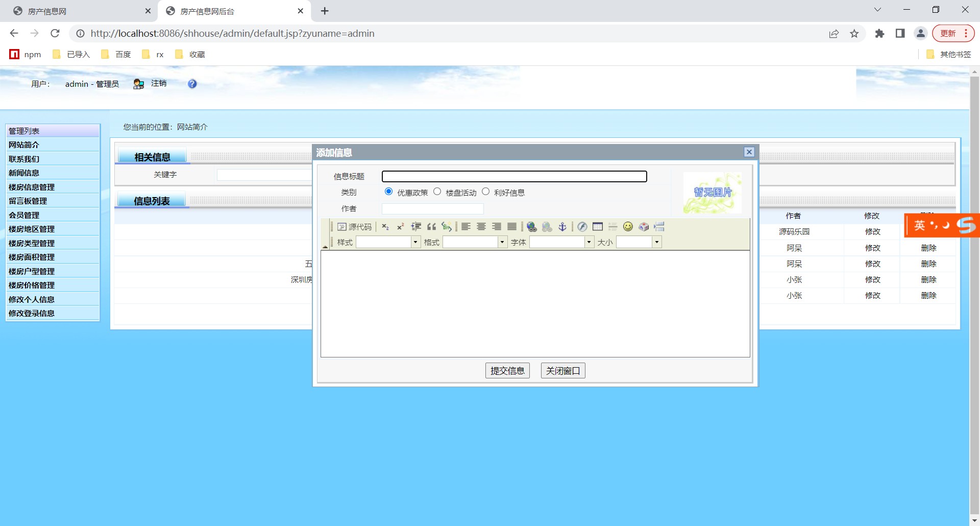Align editor text left
Screen dimensions: 980x526
coord(466,227)
